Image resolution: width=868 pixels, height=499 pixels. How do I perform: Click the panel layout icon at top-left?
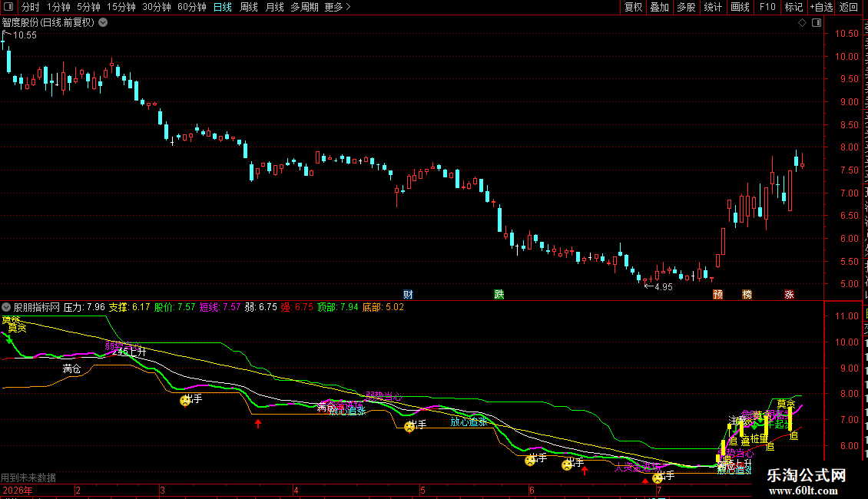pyautogui.click(x=8, y=7)
